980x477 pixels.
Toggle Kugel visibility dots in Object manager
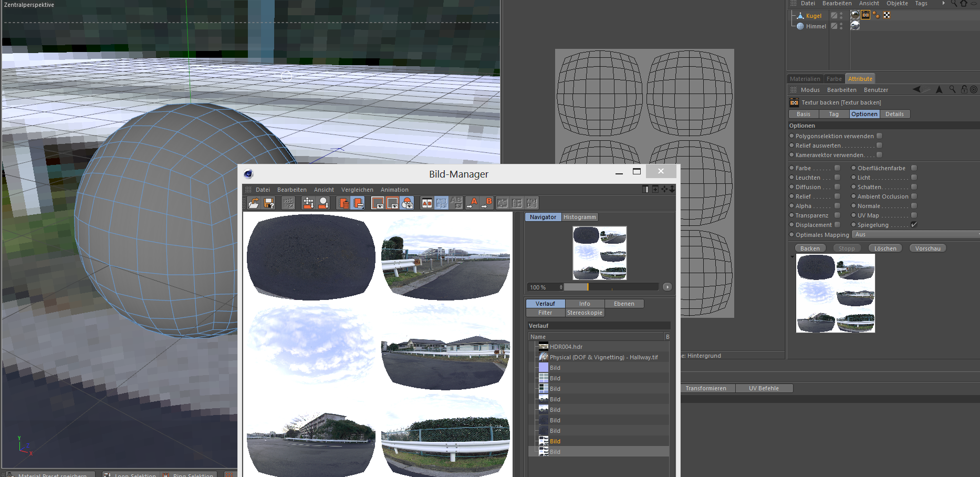click(841, 16)
